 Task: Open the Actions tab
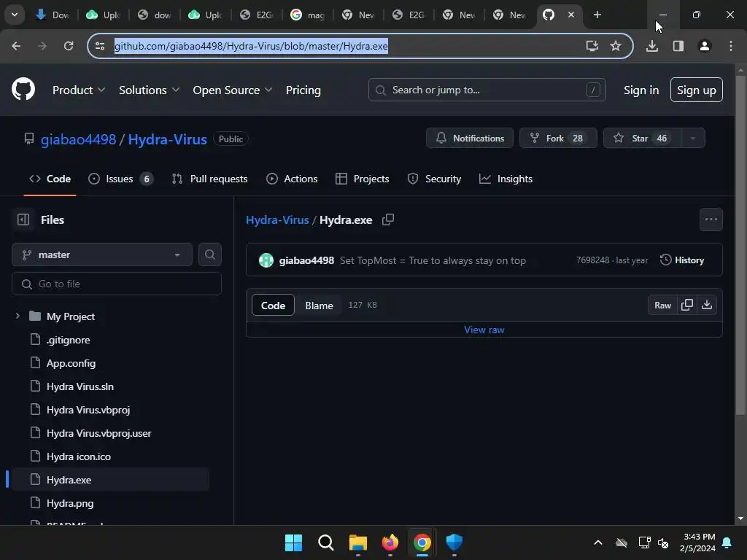pos(292,179)
